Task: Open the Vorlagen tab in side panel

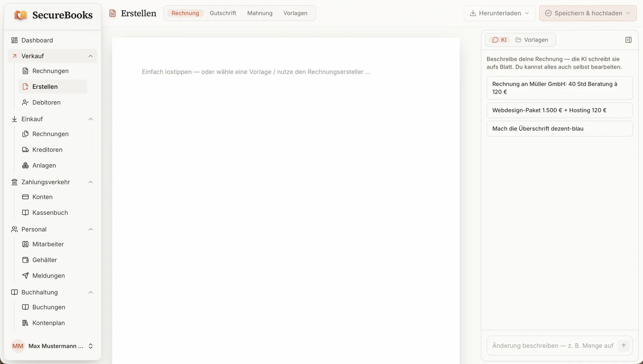Action: pyautogui.click(x=532, y=40)
